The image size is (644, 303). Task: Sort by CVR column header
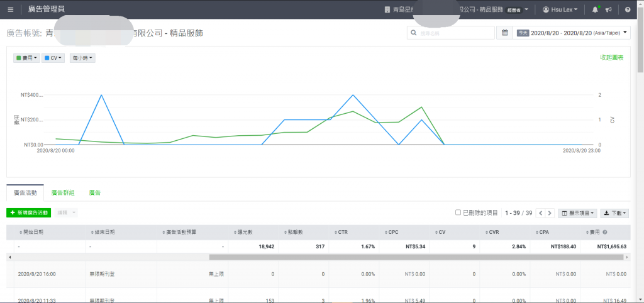(492, 233)
